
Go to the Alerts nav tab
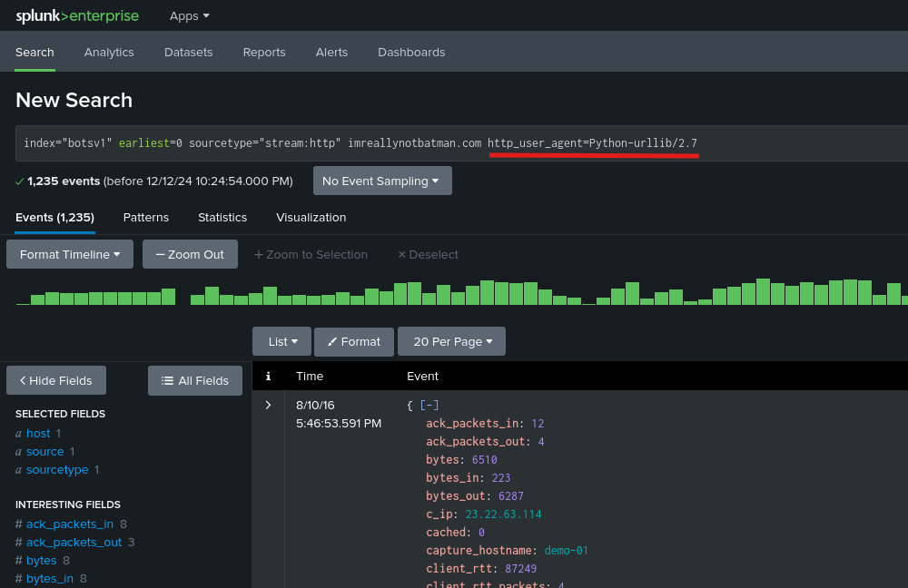(x=331, y=52)
